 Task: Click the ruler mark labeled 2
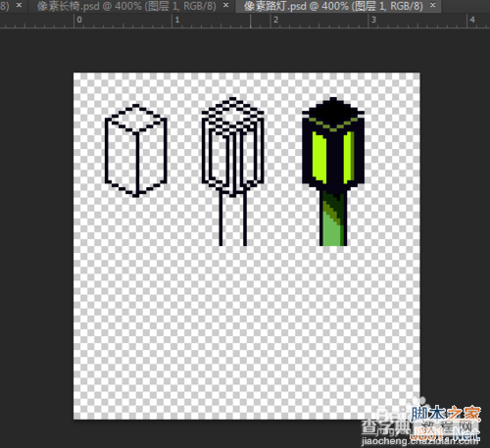tap(276, 20)
